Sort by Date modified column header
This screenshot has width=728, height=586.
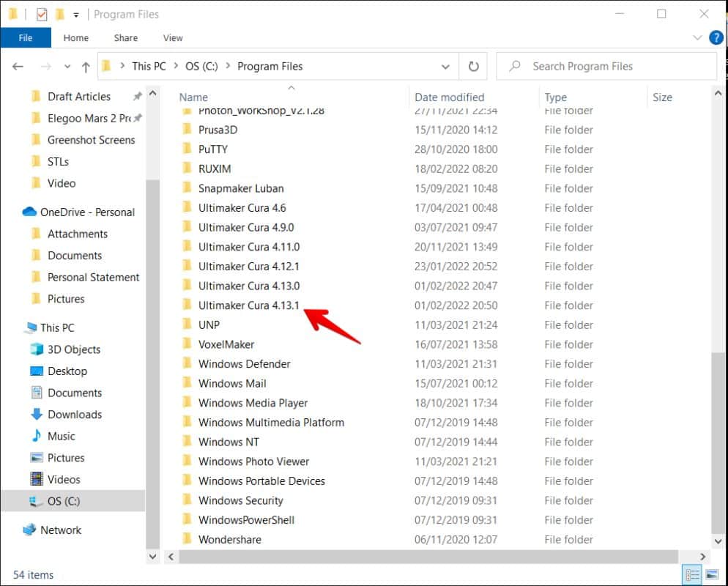pos(449,97)
